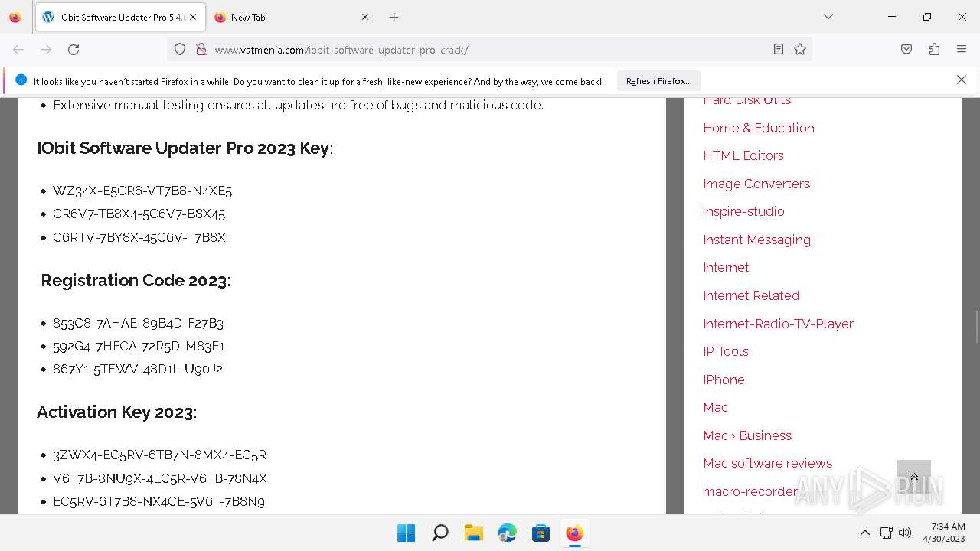Close the New Tab tab
Image resolution: width=980 pixels, height=551 pixels.
[365, 17]
